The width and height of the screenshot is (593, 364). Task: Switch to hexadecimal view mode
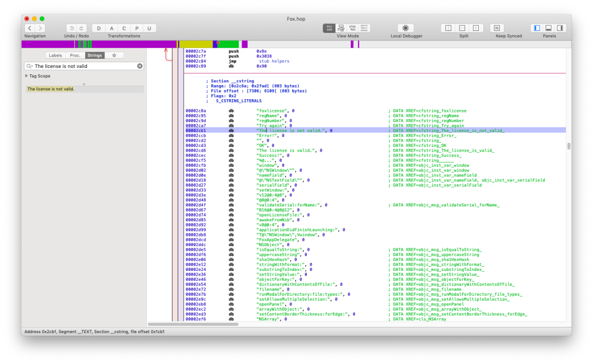point(364,29)
